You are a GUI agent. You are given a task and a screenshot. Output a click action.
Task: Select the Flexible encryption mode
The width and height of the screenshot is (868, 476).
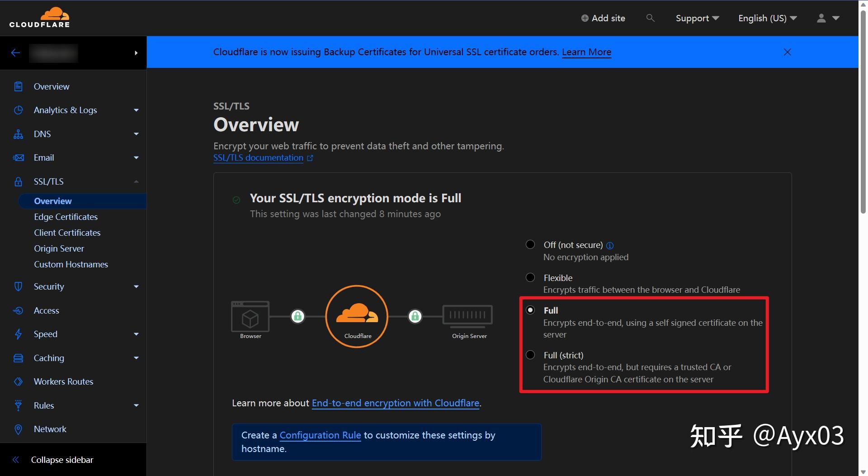click(x=530, y=277)
